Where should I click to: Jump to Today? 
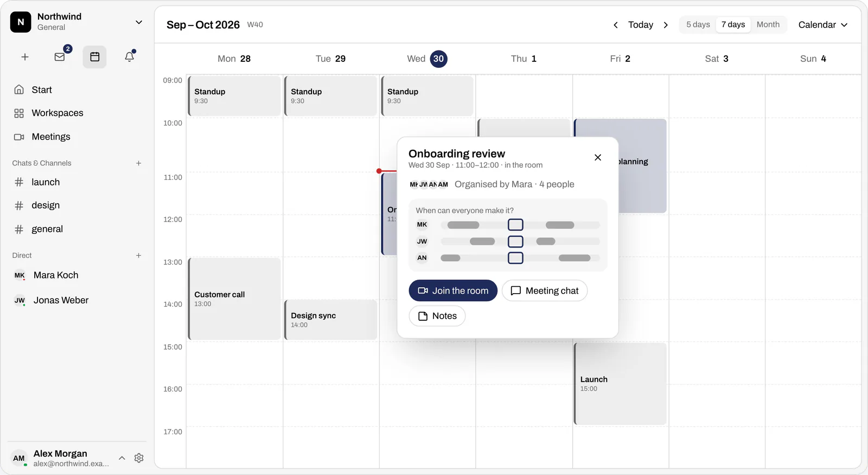[x=641, y=25]
